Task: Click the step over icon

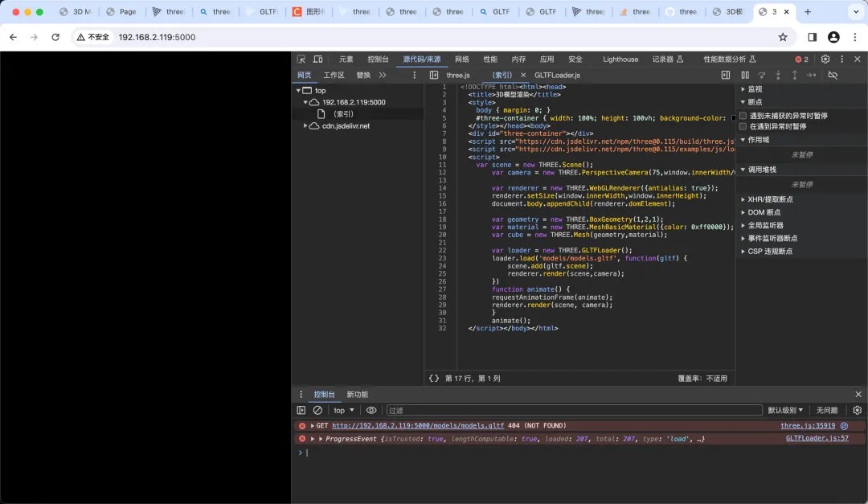Action: (x=762, y=75)
